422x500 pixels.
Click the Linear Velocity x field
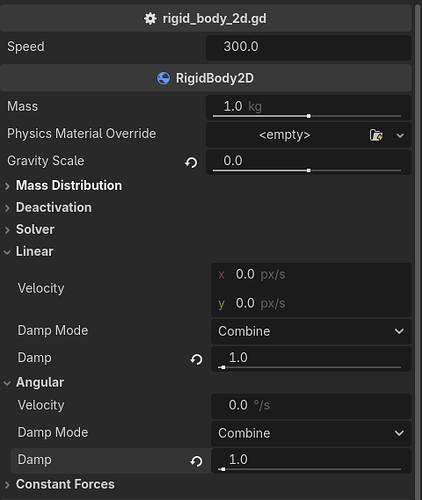coord(311,275)
